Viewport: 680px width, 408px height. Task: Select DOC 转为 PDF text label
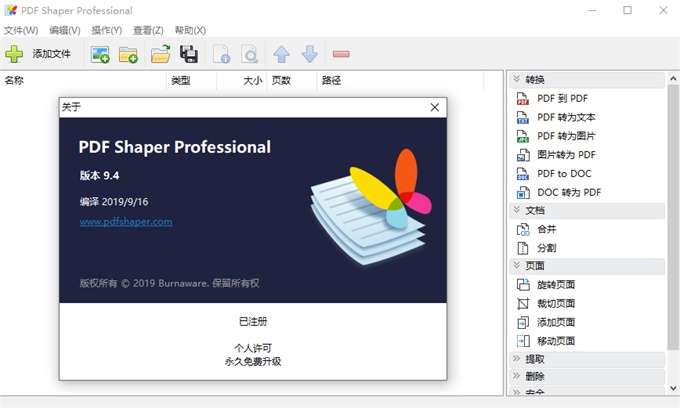point(569,192)
